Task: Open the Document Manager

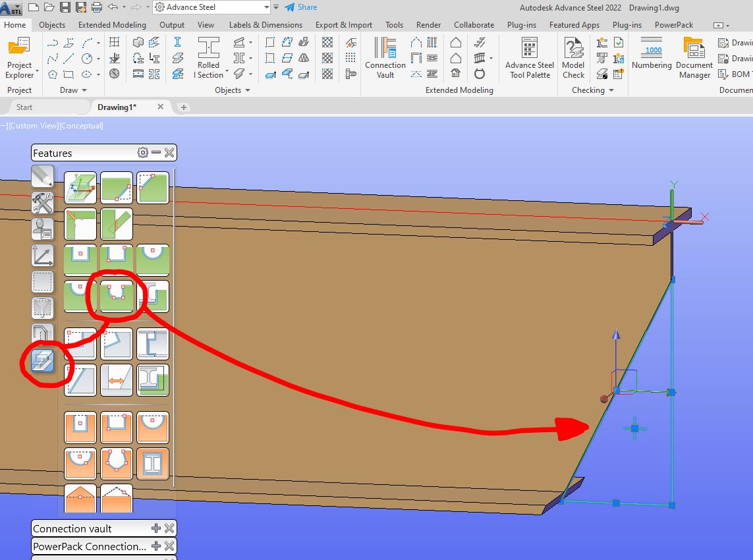Action: 694,57
